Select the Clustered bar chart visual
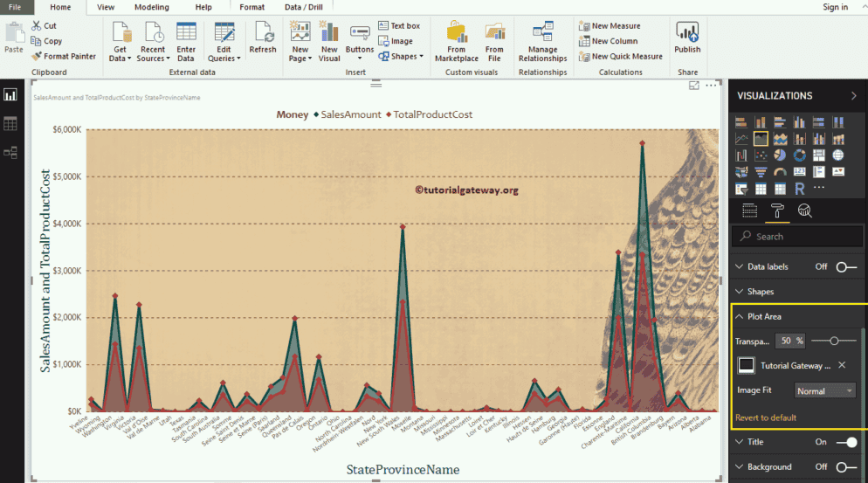Screen dimensions: 868x483 coord(780,122)
